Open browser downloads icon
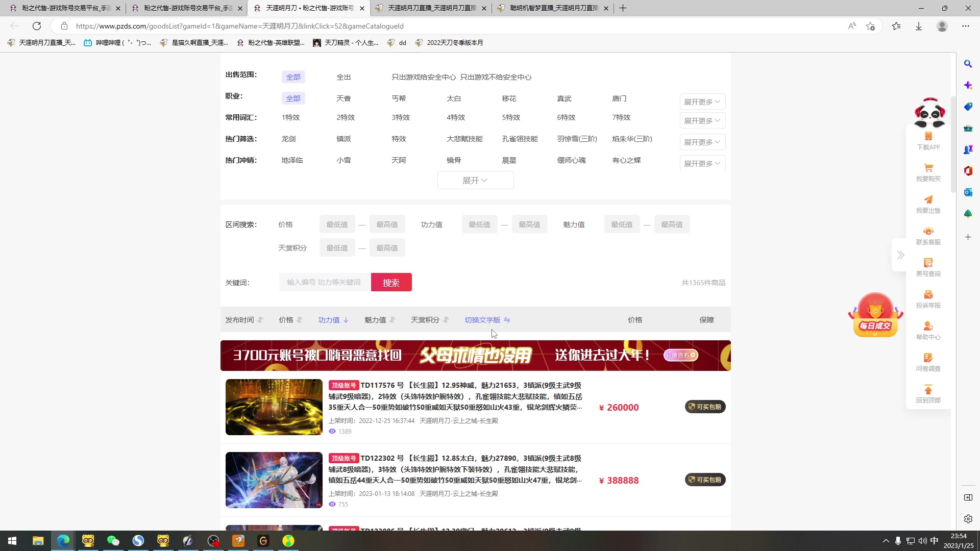Screen dimensions: 980x551 918,26
